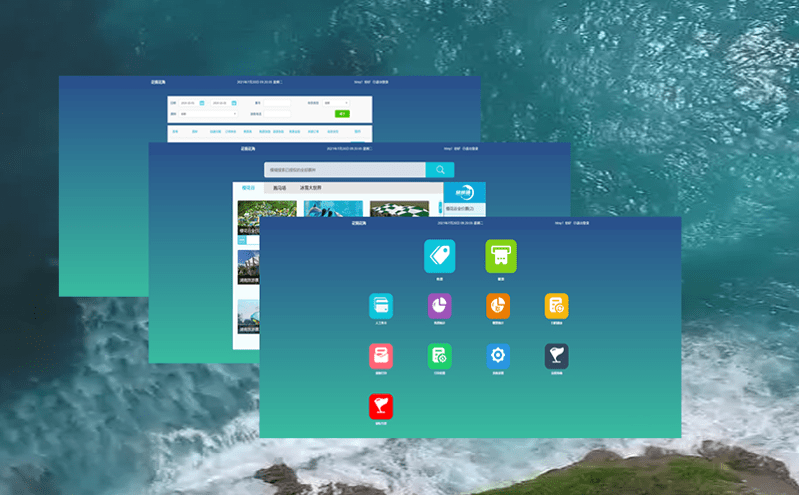Screen dimensions: 799x495
Task: Expand the top-right dropdown in filter form
Action: tap(336, 102)
